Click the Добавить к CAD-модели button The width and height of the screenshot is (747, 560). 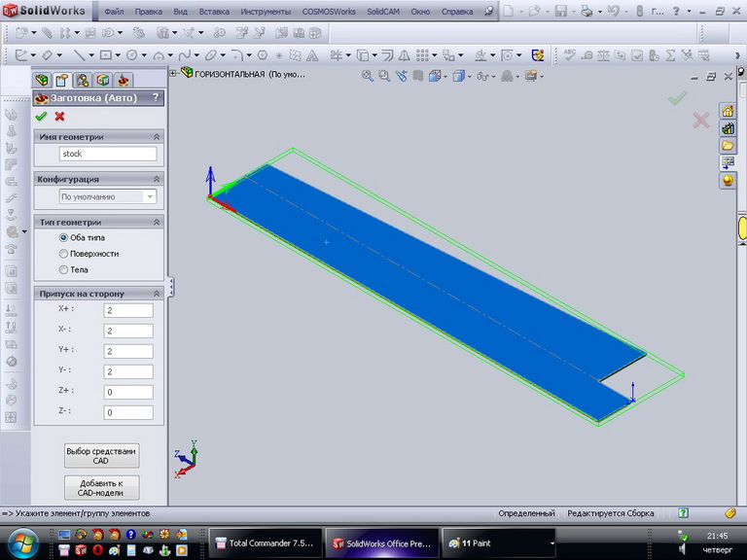[101, 488]
